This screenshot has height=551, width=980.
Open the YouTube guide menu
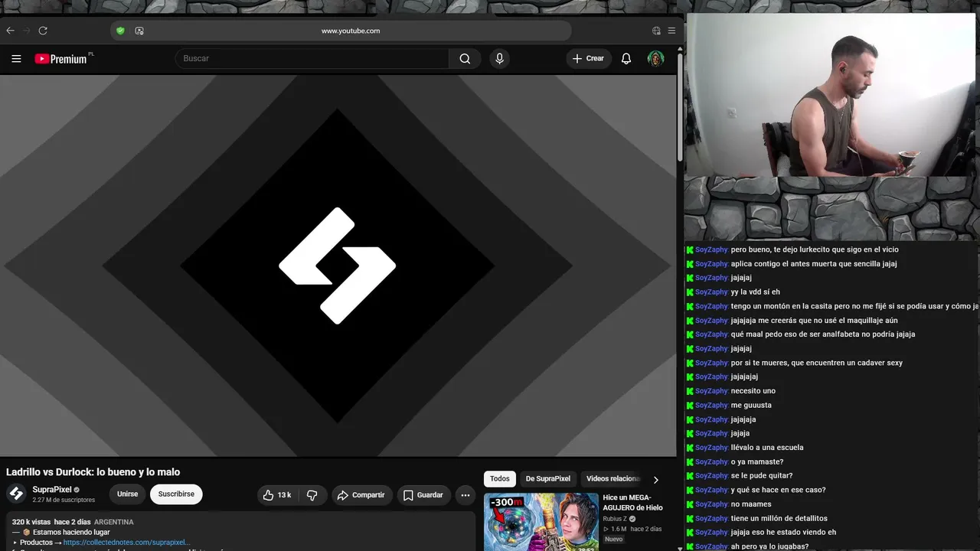pos(16,58)
